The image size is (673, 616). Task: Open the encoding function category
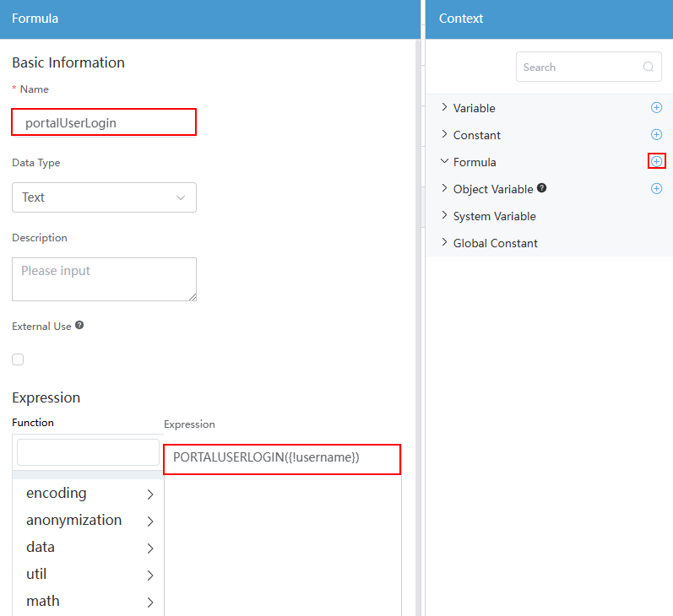click(x=89, y=494)
